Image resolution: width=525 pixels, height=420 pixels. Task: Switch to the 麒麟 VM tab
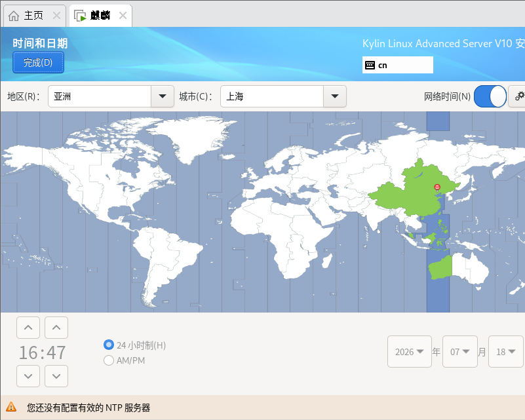(x=100, y=15)
